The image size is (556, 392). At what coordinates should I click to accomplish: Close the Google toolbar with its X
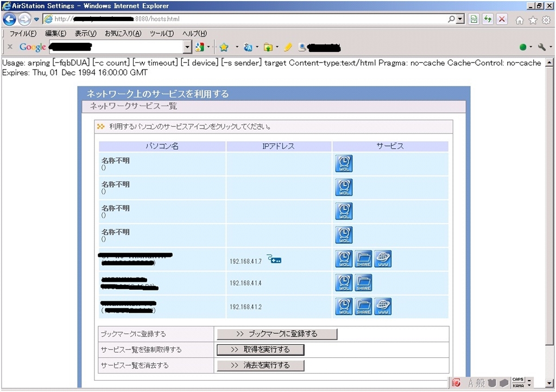point(10,47)
